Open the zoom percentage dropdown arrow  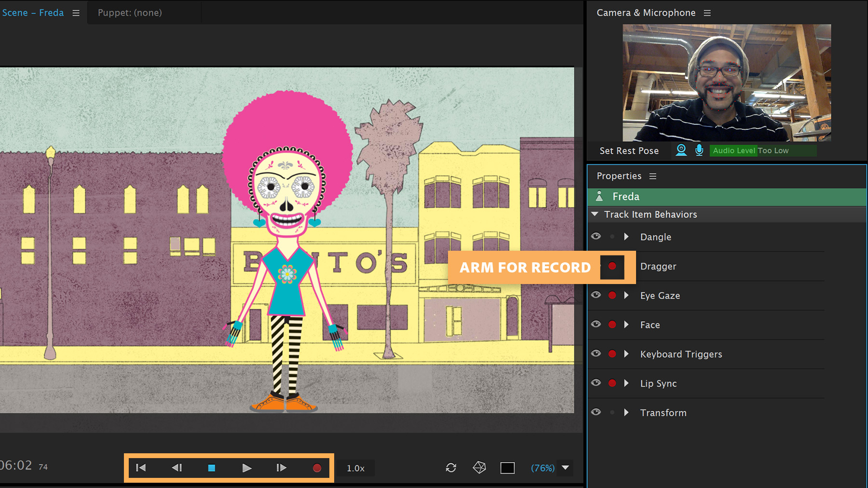(564, 468)
